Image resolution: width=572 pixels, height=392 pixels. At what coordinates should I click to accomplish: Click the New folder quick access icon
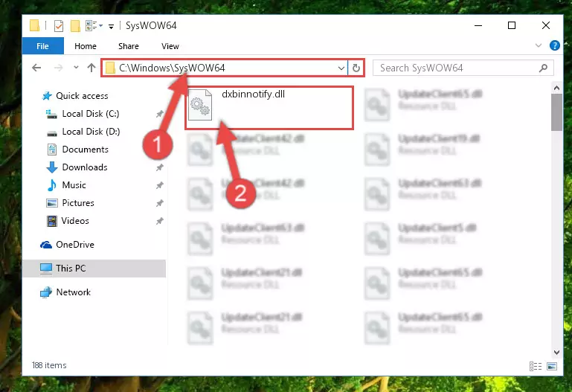75,26
